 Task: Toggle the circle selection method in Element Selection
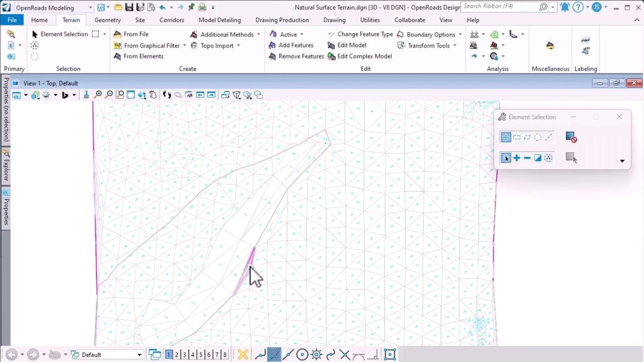(x=538, y=136)
